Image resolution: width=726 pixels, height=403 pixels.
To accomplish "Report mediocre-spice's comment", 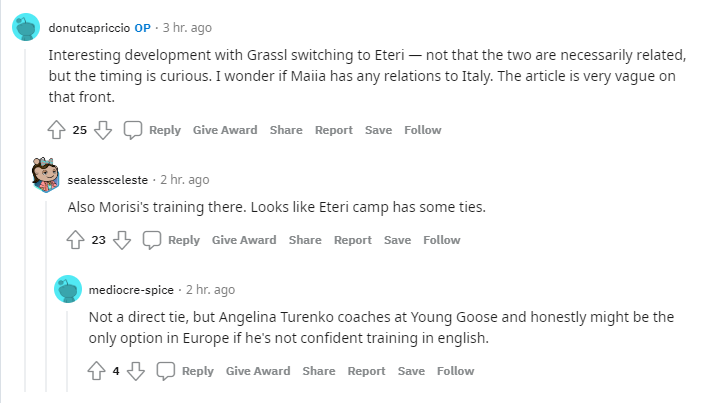I will 367,371.
